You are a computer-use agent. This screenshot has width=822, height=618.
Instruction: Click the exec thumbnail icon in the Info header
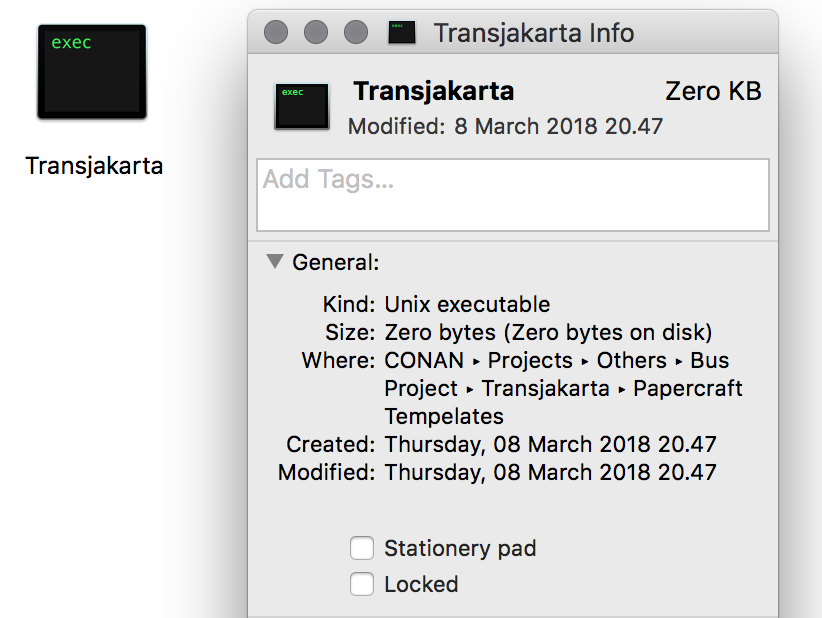301,106
